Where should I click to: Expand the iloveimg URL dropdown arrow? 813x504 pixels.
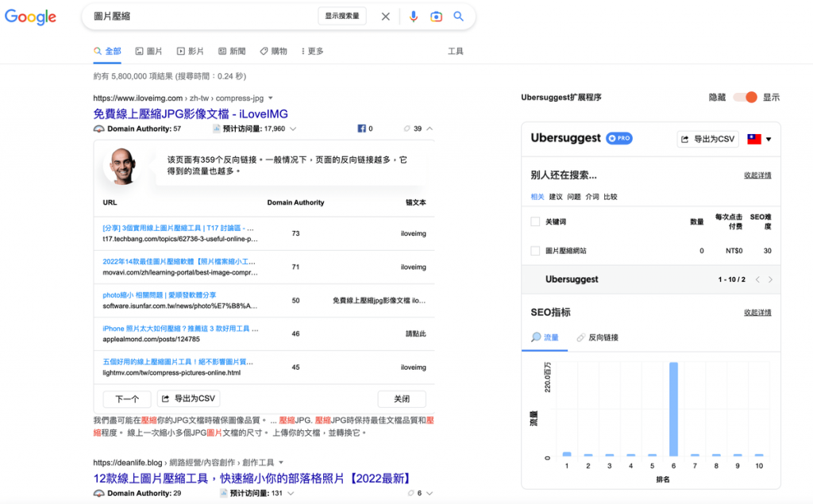[x=271, y=98]
